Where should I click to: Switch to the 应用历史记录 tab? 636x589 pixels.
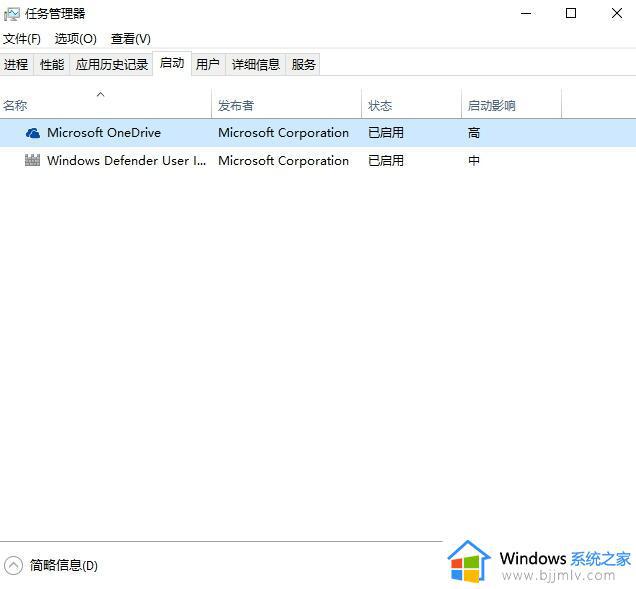click(x=112, y=64)
